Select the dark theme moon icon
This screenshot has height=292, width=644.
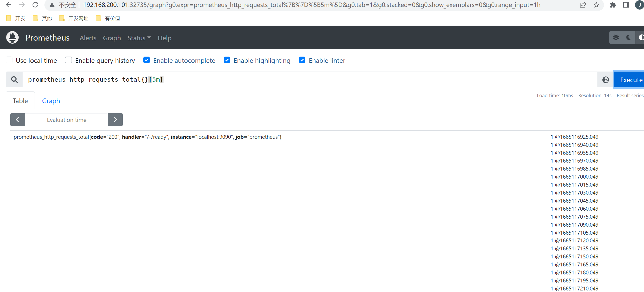(x=629, y=37)
